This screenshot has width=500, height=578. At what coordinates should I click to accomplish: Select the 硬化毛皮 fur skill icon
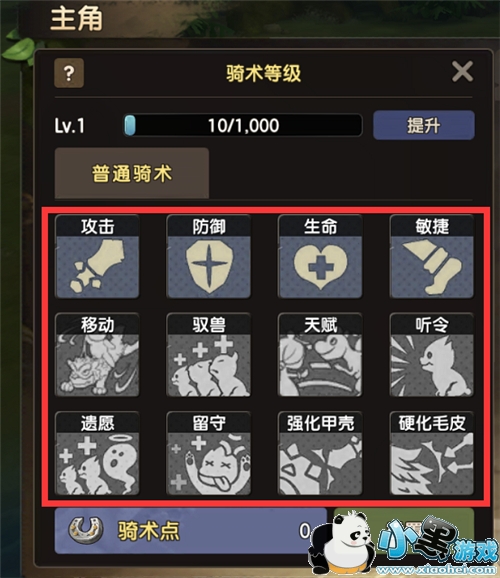tap(432, 453)
